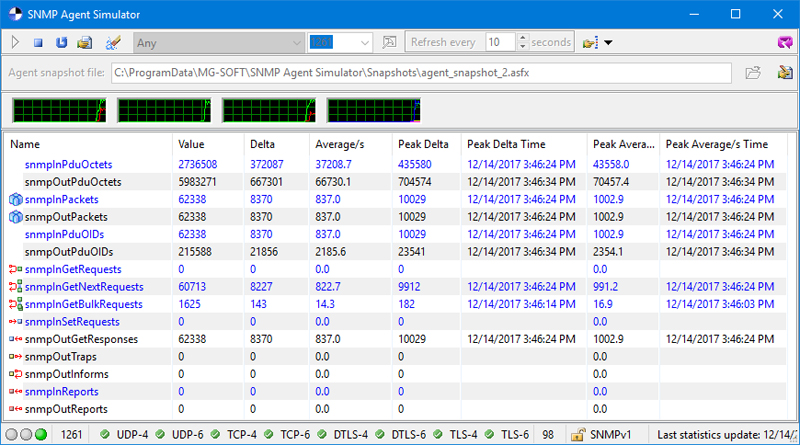Click the DTLS-4 status indicator

[343, 435]
